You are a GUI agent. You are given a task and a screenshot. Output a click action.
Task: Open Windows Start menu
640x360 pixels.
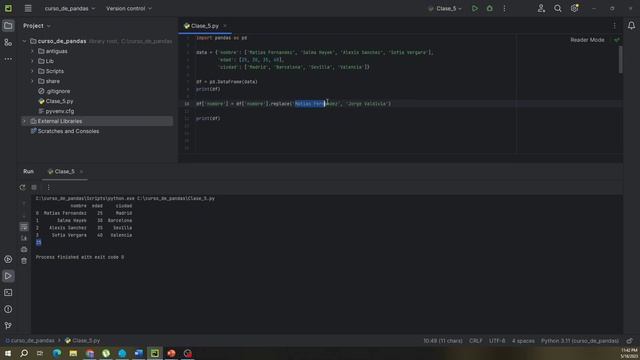[8, 353]
